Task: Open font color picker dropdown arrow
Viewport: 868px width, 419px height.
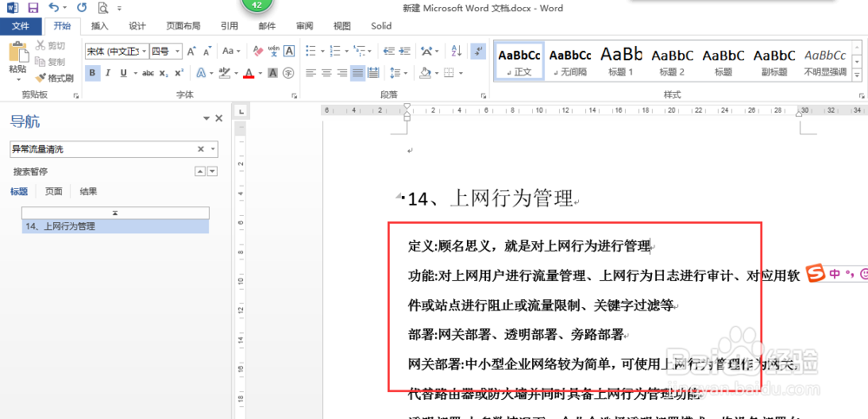Action: 260,73
